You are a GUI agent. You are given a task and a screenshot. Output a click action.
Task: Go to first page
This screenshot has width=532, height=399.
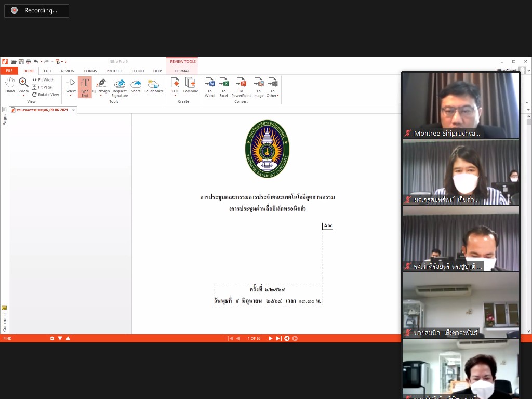230,338
